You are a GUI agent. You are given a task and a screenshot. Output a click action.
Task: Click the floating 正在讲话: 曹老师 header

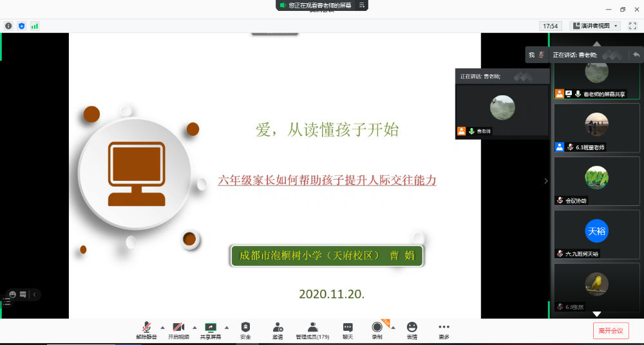(502, 77)
